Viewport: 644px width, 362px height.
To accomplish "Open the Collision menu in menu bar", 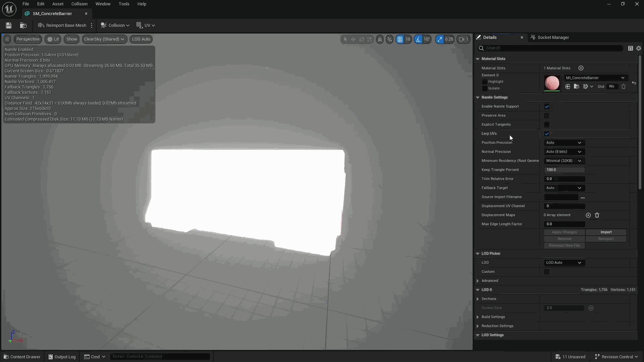I will point(79,4).
